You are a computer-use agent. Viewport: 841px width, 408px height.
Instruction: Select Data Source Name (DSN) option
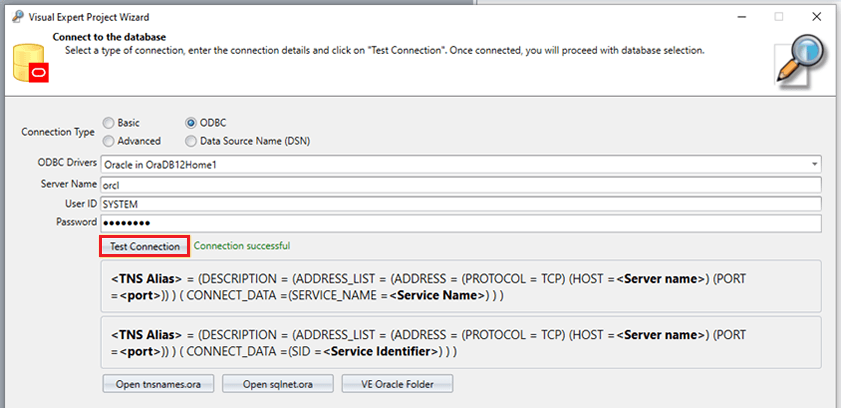tap(192, 141)
